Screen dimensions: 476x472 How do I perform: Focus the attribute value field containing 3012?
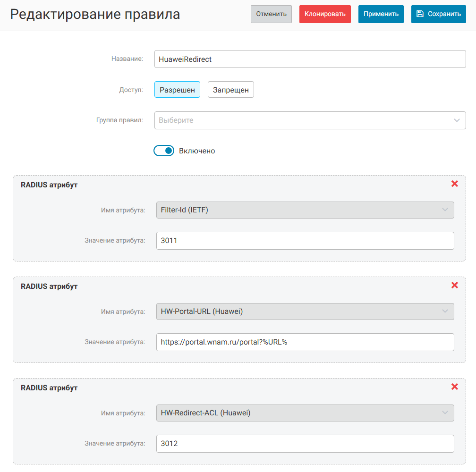click(x=305, y=444)
